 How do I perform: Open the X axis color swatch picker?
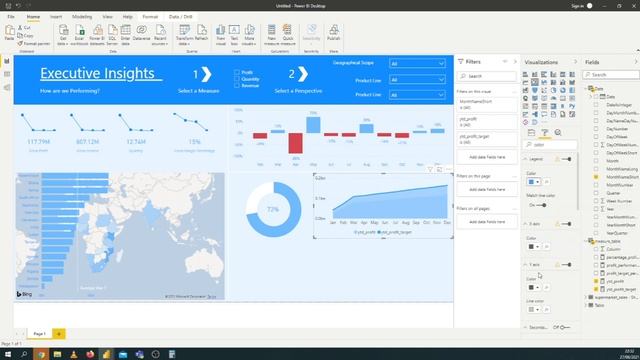tap(533, 247)
